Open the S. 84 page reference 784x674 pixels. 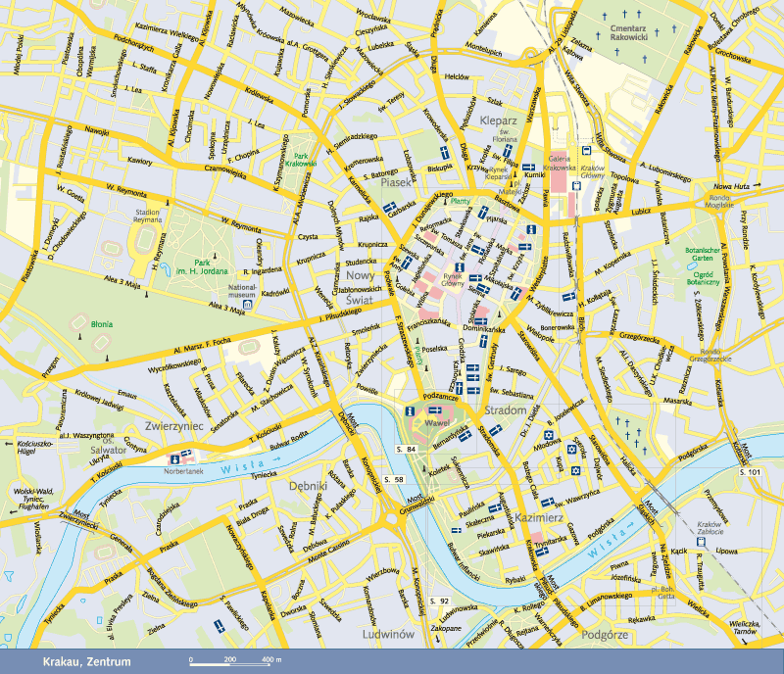tap(406, 449)
